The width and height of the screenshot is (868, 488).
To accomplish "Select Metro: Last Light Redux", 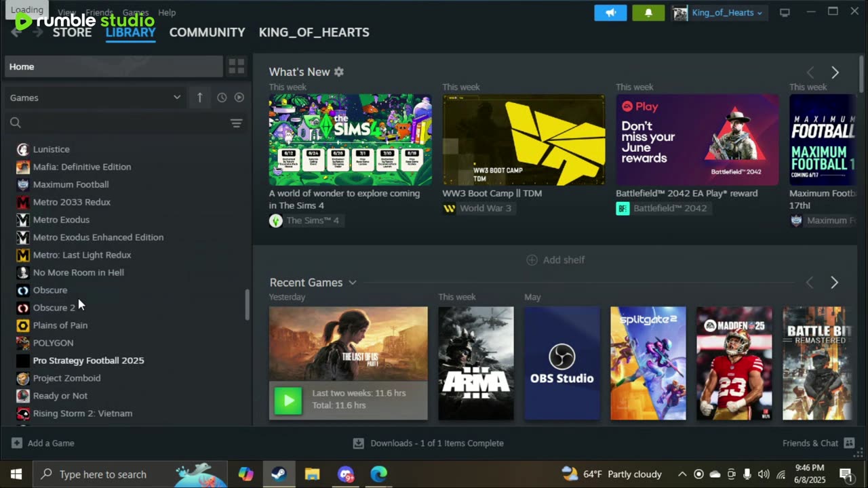I will click(x=82, y=255).
